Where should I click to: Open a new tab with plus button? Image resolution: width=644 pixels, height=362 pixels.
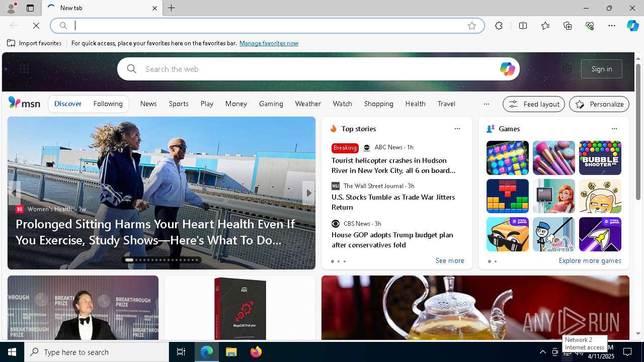[x=172, y=8]
